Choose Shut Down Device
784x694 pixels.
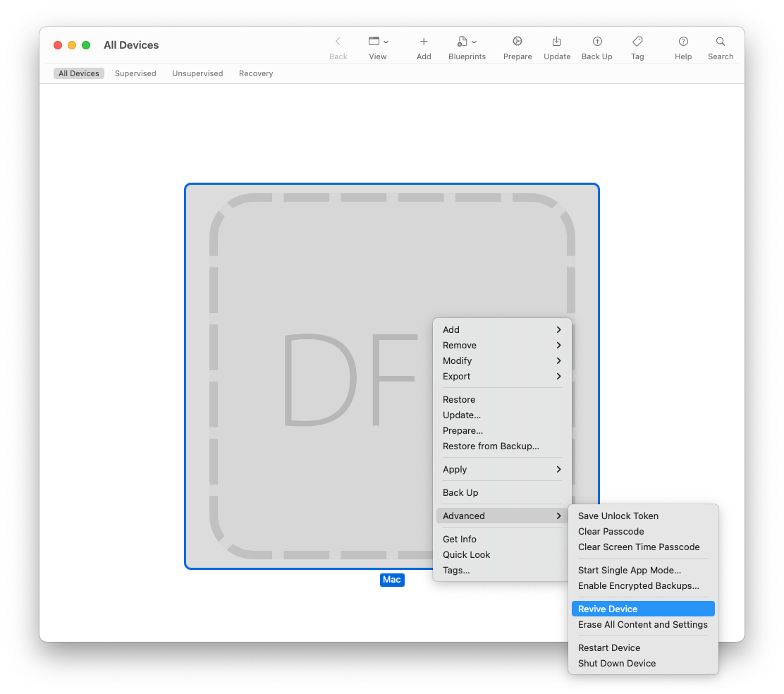[x=643, y=663]
